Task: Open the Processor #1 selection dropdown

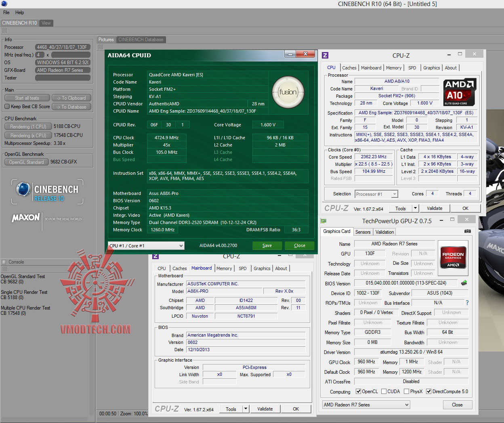Action: coord(376,194)
